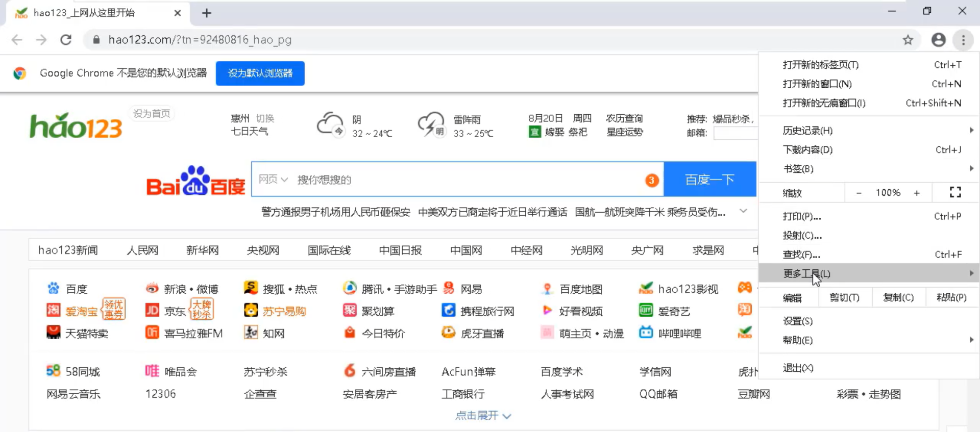Image resolution: width=980 pixels, height=432 pixels.
Task: Expand more sites via 点击展开
Action: (483, 416)
